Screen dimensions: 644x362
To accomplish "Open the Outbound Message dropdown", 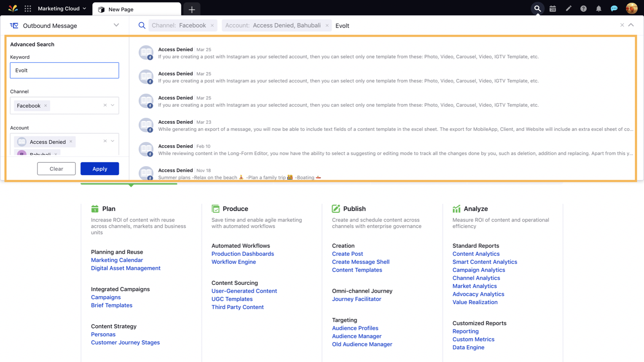I will [x=116, y=25].
